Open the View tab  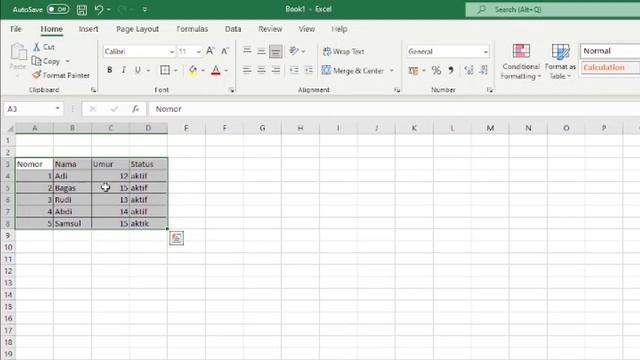[307, 29]
